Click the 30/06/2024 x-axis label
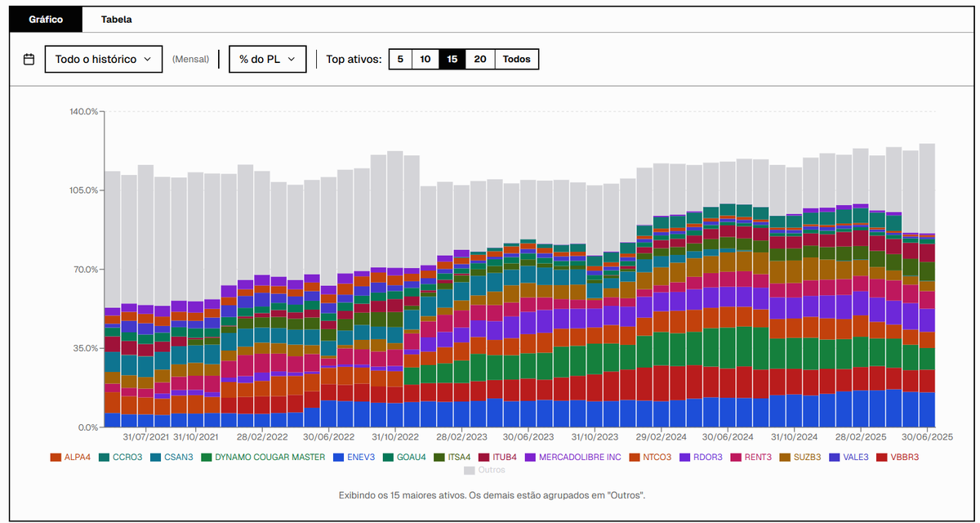Screen dimensions: 980x523 (x=728, y=437)
